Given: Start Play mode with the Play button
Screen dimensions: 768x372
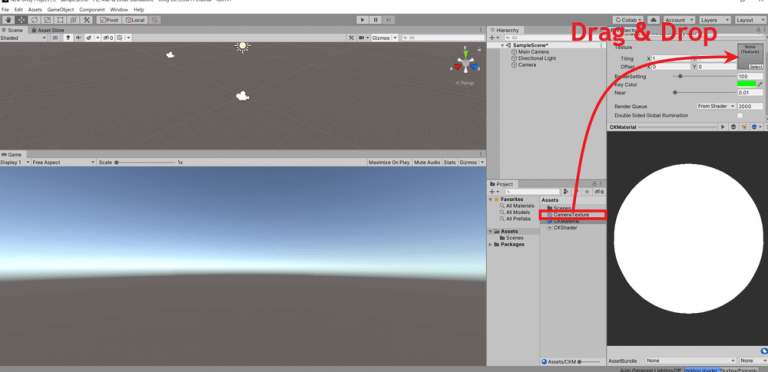Looking at the screenshot, I should point(362,20).
